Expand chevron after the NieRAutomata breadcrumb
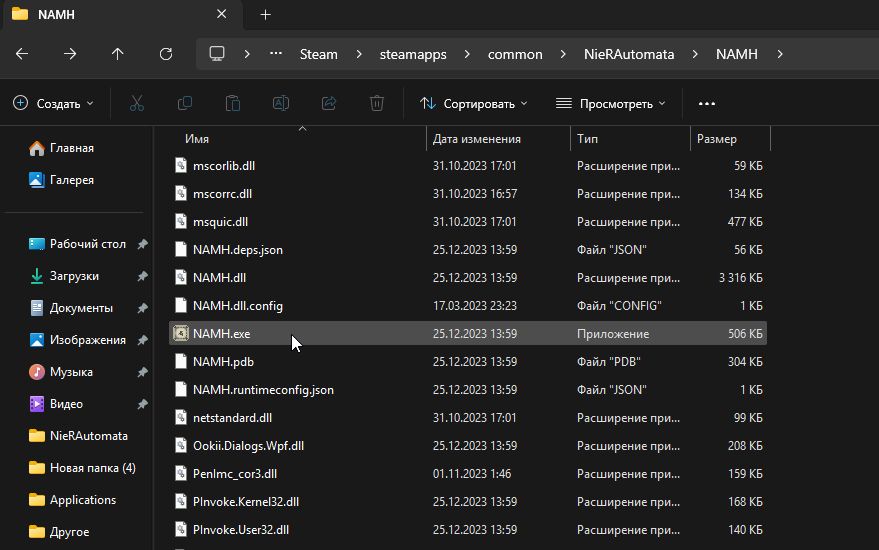The height and width of the screenshot is (550, 879). [695, 54]
